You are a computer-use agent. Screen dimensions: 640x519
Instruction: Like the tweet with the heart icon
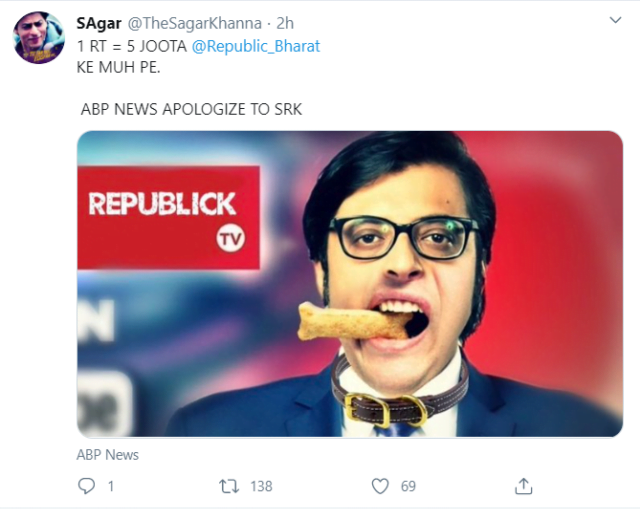(x=379, y=486)
